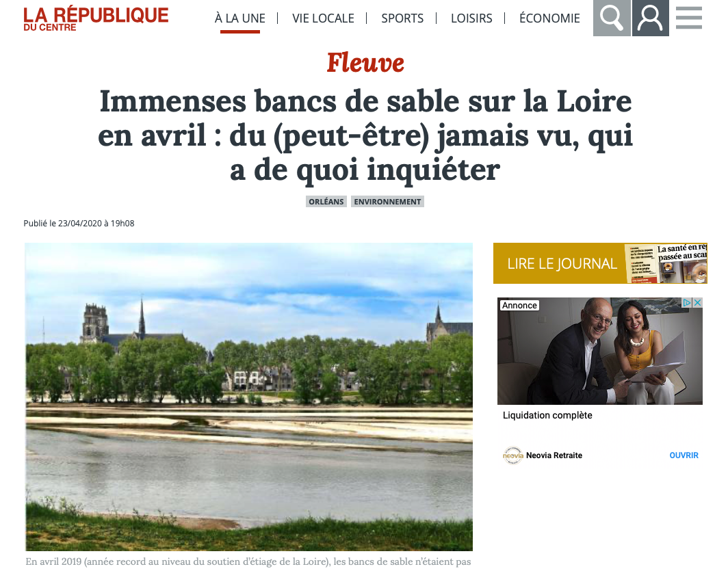Click the Neovia Retraite logo

pos(512,455)
